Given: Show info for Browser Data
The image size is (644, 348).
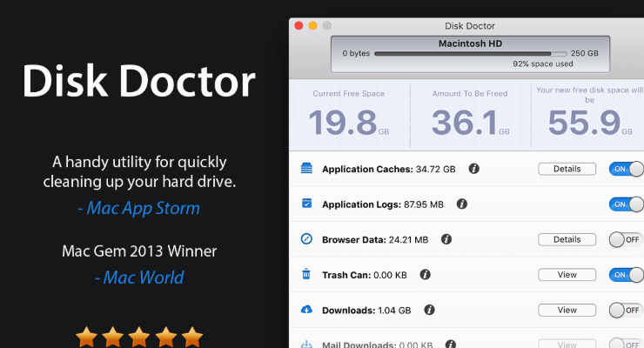Looking at the screenshot, I should point(446,239).
